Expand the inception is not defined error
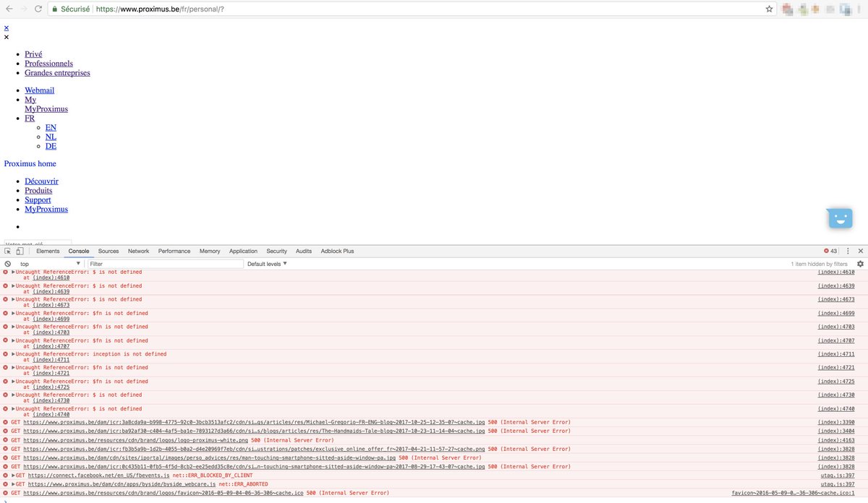The width and height of the screenshot is (868, 503). pyautogui.click(x=14, y=354)
